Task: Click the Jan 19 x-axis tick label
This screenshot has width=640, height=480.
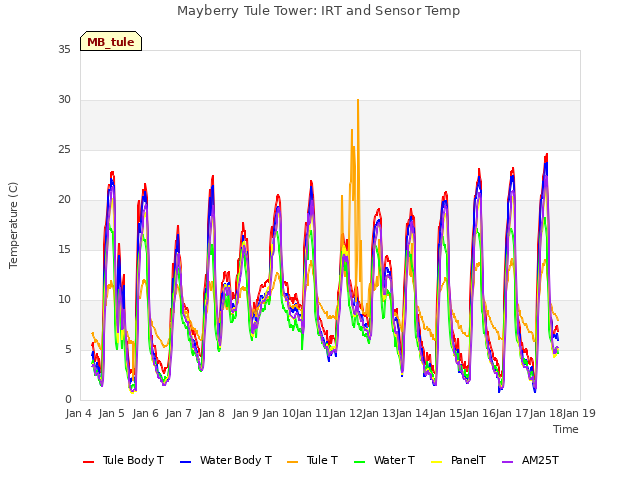Action: pyautogui.click(x=579, y=413)
